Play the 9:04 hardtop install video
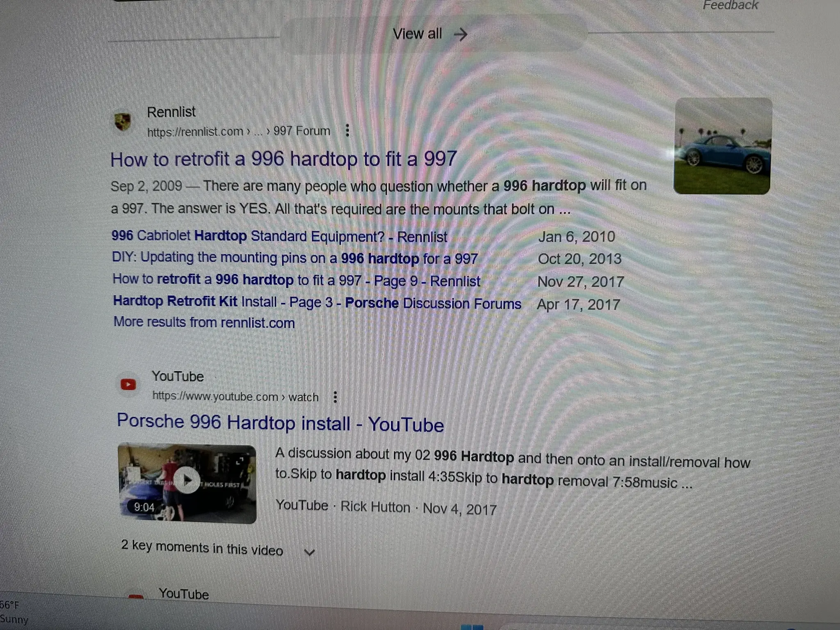The image size is (840, 630). point(187,482)
